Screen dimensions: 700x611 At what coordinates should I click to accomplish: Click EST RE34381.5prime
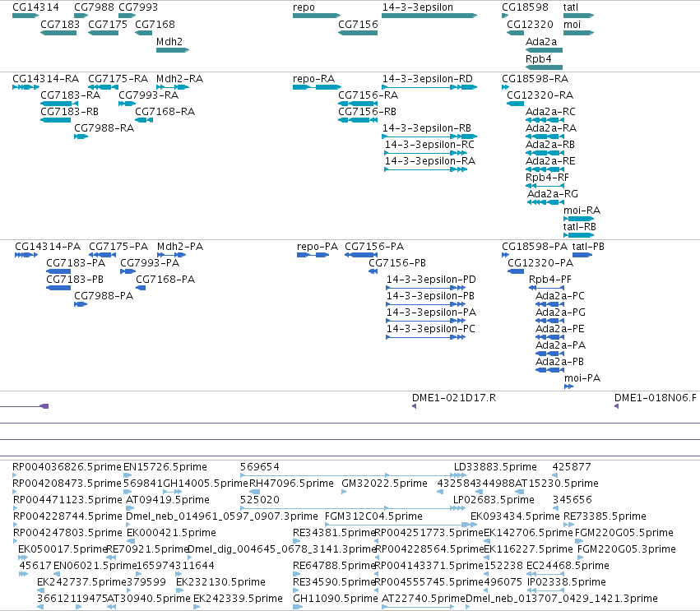[295, 541]
